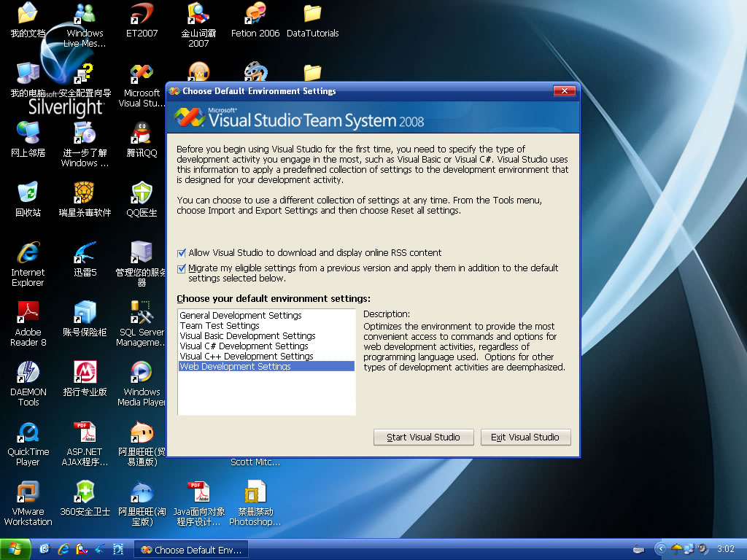This screenshot has width=747, height=560.
Task: Click the QuickTime Player desktop icon
Action: (28, 433)
